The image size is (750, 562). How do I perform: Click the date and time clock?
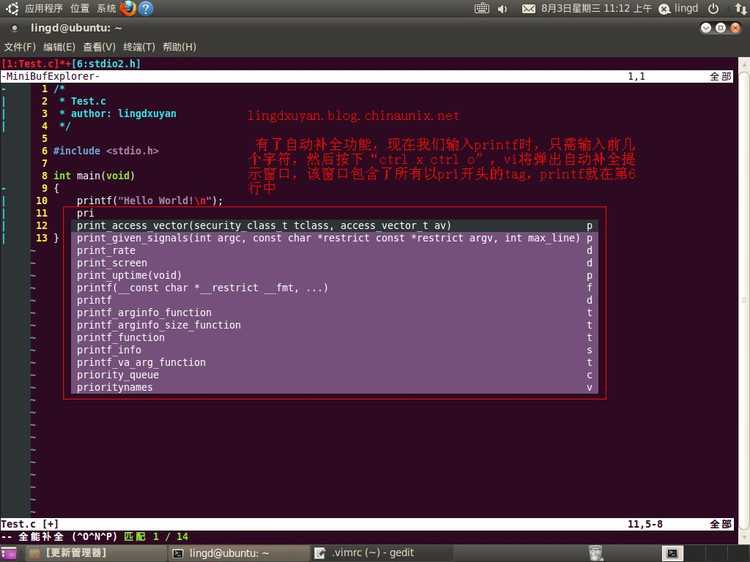pos(596,9)
